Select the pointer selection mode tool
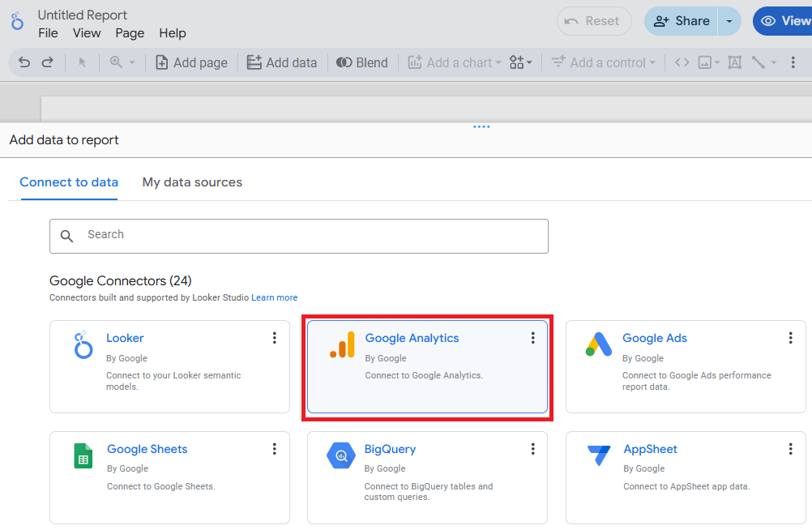 point(82,62)
